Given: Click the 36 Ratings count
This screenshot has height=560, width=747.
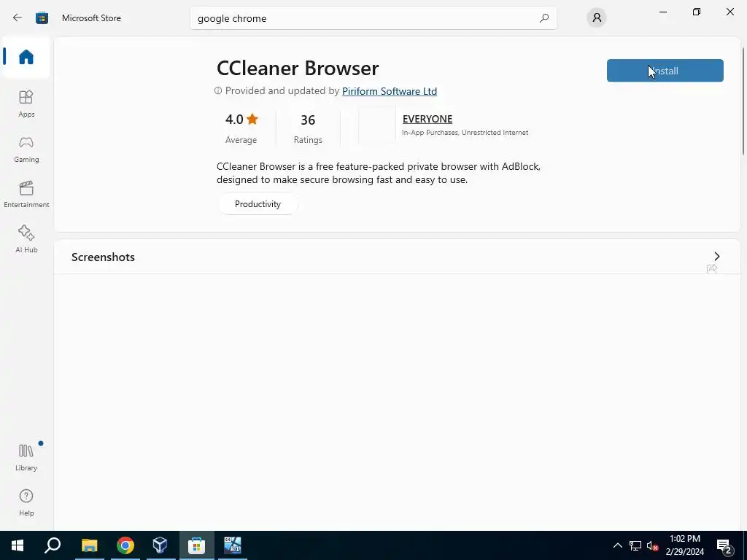Looking at the screenshot, I should pos(308,128).
